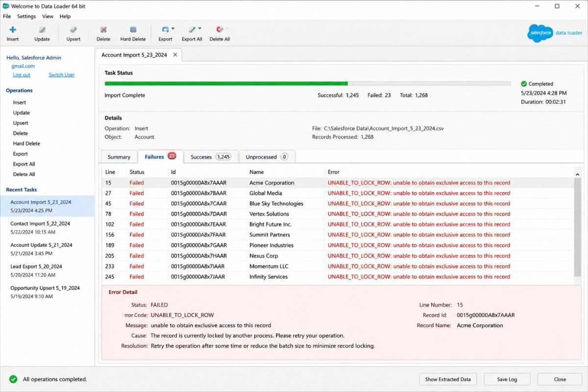Click the Close button at bottom
The height and width of the screenshot is (392, 588).
click(560, 379)
